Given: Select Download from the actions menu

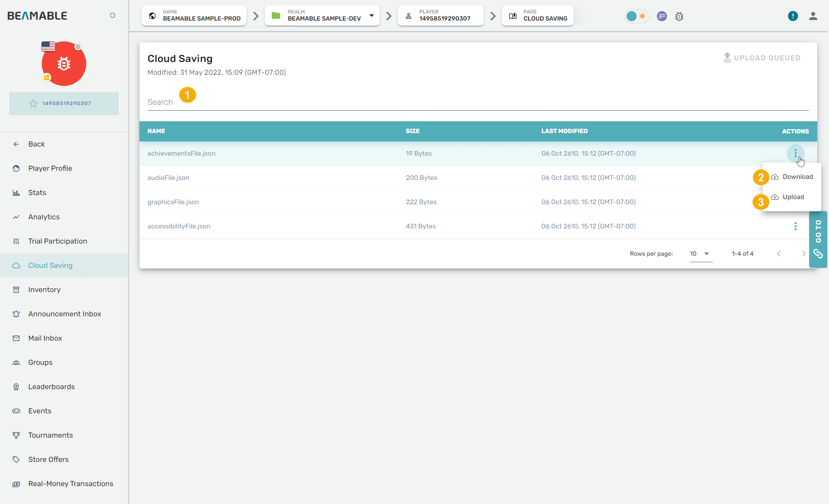Looking at the screenshot, I should [797, 177].
